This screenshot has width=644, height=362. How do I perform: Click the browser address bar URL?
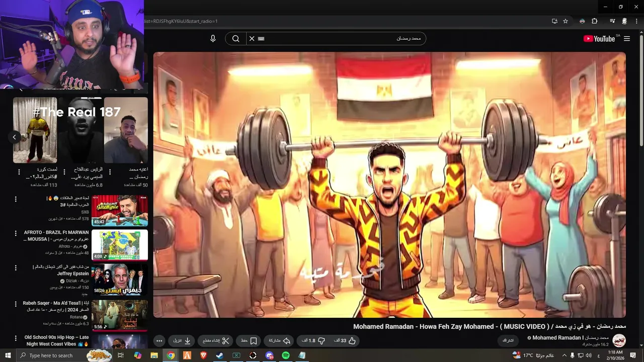[x=181, y=21]
